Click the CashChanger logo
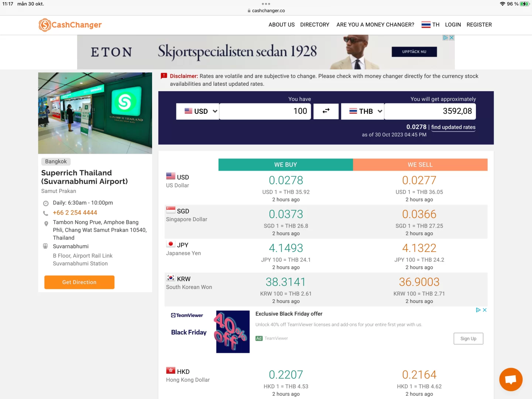532x399 pixels. tap(70, 25)
